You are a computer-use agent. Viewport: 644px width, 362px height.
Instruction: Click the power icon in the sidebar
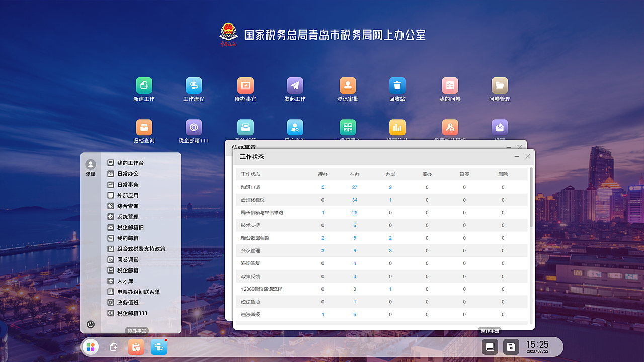click(91, 325)
